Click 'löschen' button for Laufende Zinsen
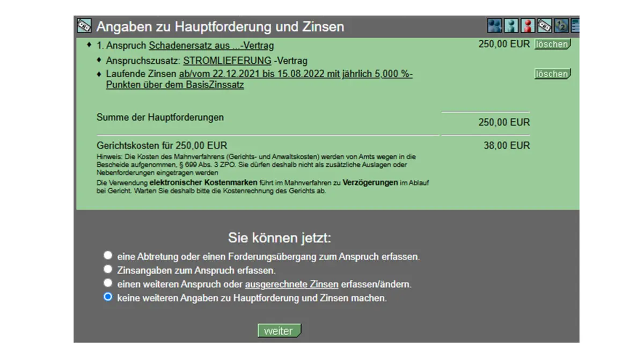 [x=552, y=74]
